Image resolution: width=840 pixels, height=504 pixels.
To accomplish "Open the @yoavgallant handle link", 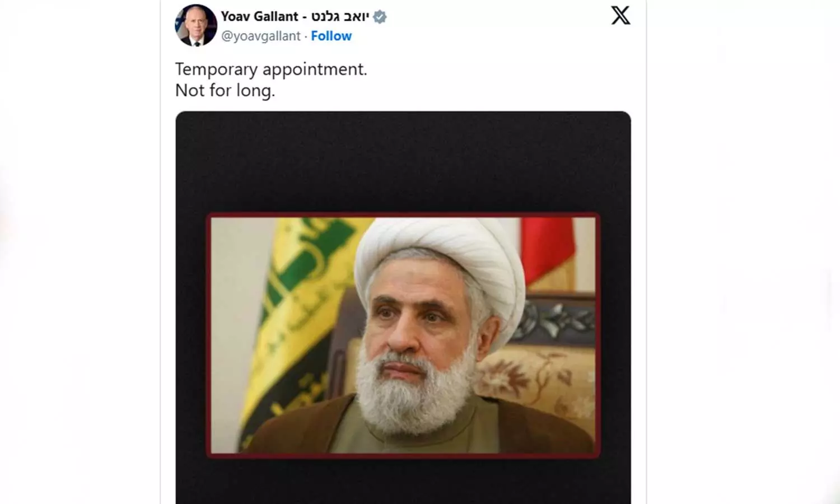I will click(x=260, y=36).
